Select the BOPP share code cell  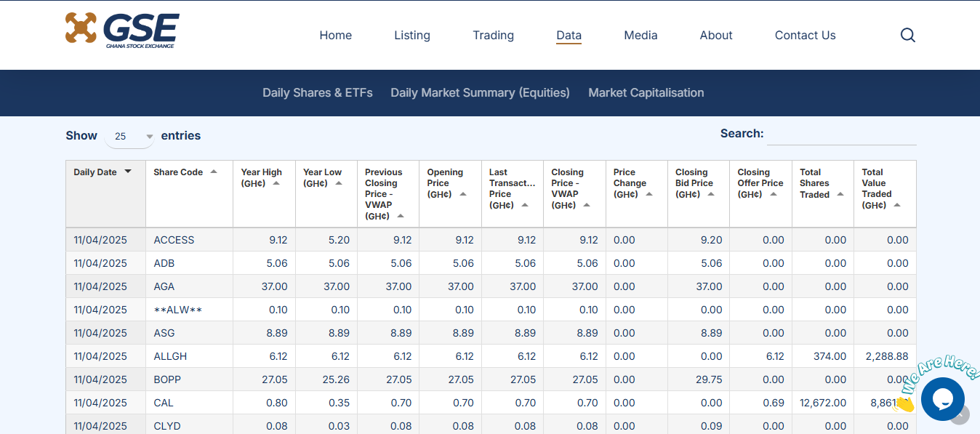click(189, 379)
